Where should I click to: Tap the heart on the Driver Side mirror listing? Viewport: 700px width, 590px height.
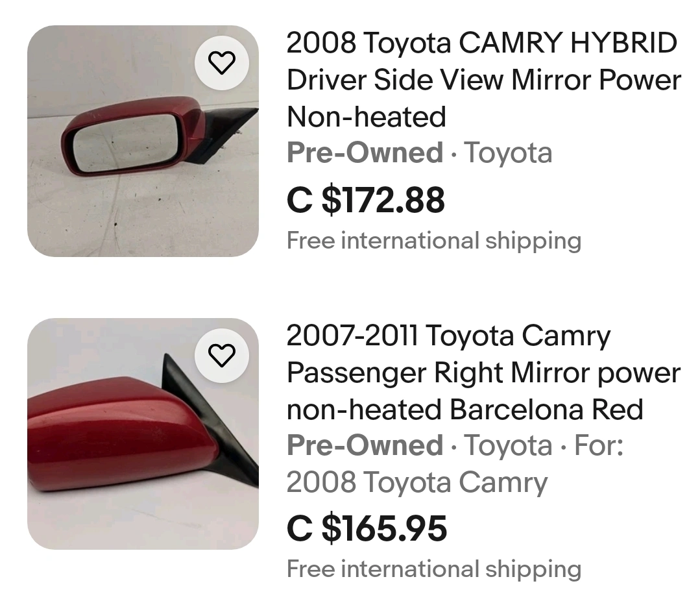coord(222,62)
